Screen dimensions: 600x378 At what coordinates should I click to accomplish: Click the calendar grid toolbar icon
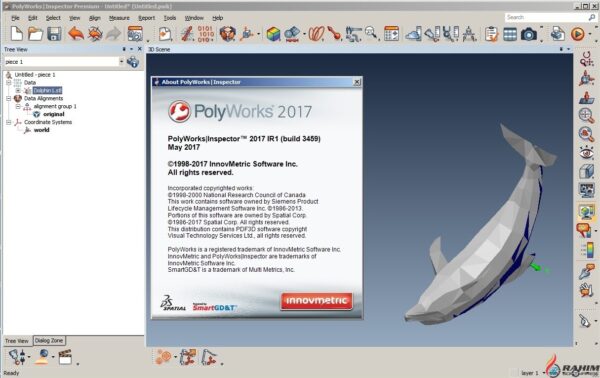(391, 34)
